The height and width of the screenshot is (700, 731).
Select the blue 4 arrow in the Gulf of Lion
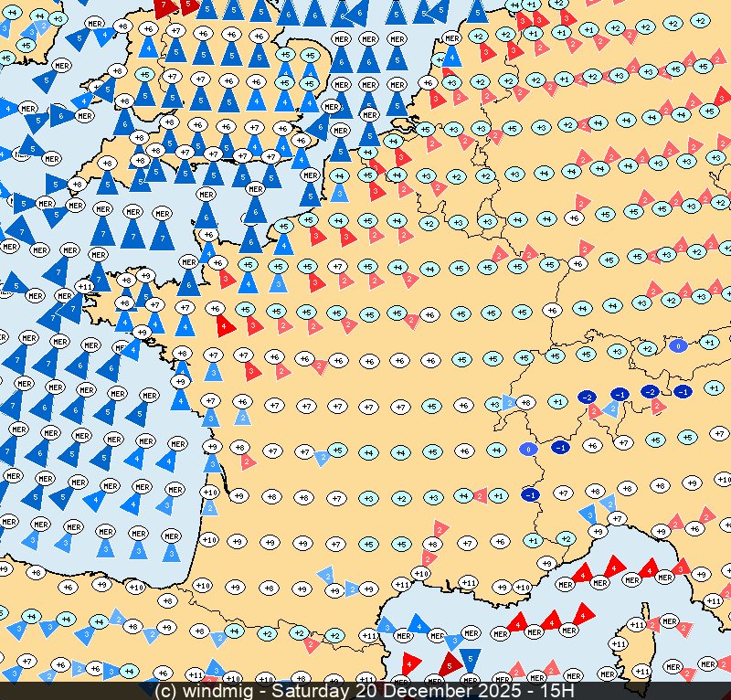click(418, 625)
